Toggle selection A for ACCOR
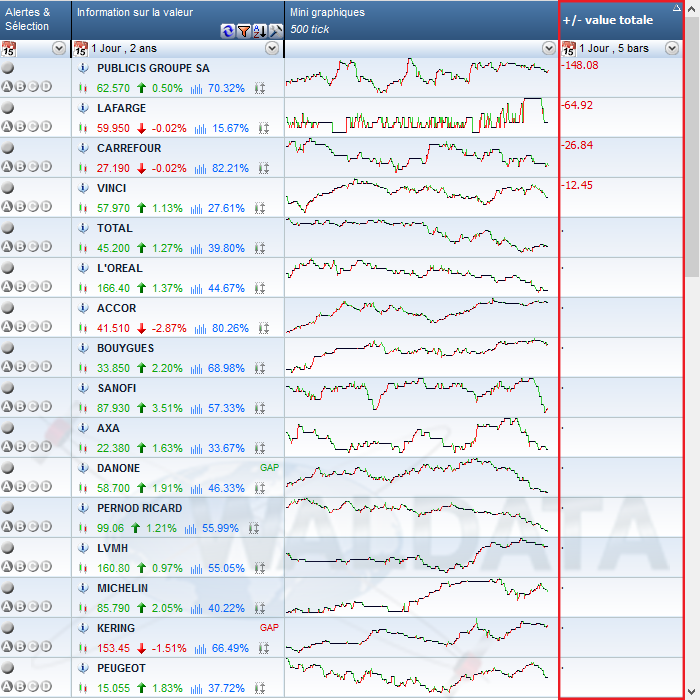 point(7,326)
